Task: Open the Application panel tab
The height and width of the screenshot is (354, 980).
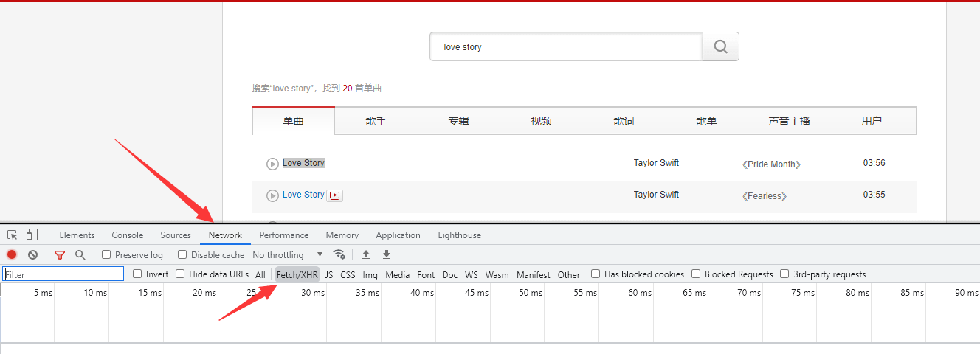Action: tap(398, 235)
